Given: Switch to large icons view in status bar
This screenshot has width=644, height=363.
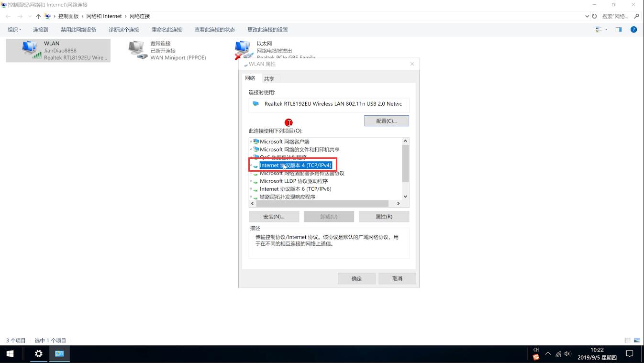Looking at the screenshot, I should tap(637, 341).
